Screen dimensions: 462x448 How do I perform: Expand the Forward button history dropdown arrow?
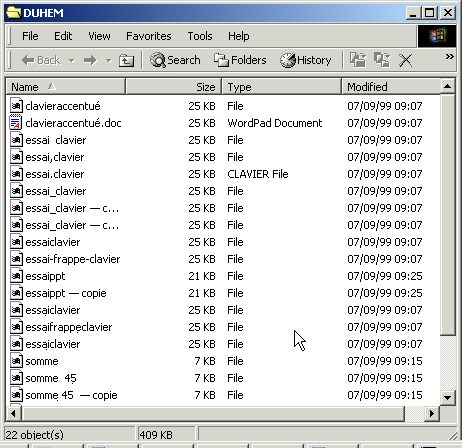[x=108, y=61]
